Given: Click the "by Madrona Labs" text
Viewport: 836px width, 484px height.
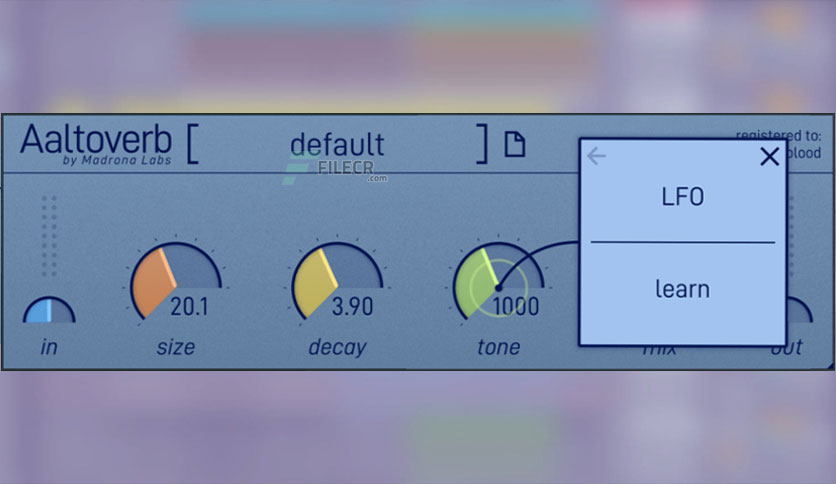Looking at the screenshot, I should (117, 160).
